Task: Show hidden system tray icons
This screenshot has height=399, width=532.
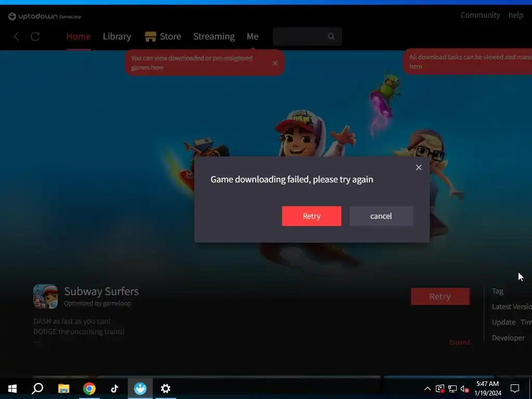Action: pos(428,389)
